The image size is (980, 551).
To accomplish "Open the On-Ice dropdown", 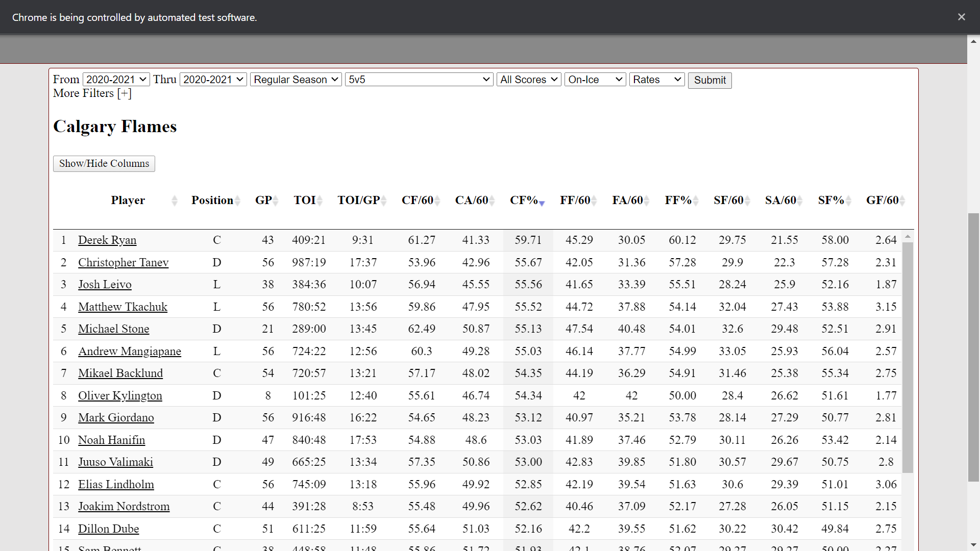I will pyautogui.click(x=595, y=80).
